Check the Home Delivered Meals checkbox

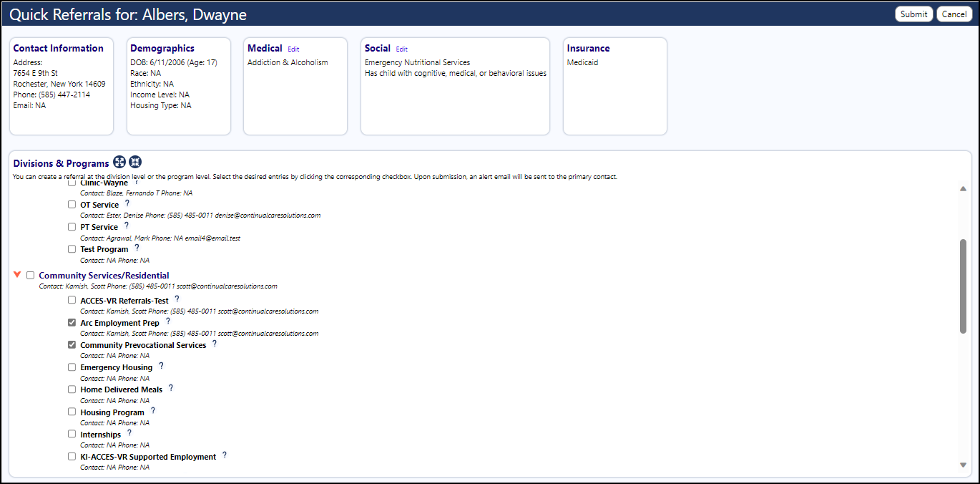coord(72,389)
